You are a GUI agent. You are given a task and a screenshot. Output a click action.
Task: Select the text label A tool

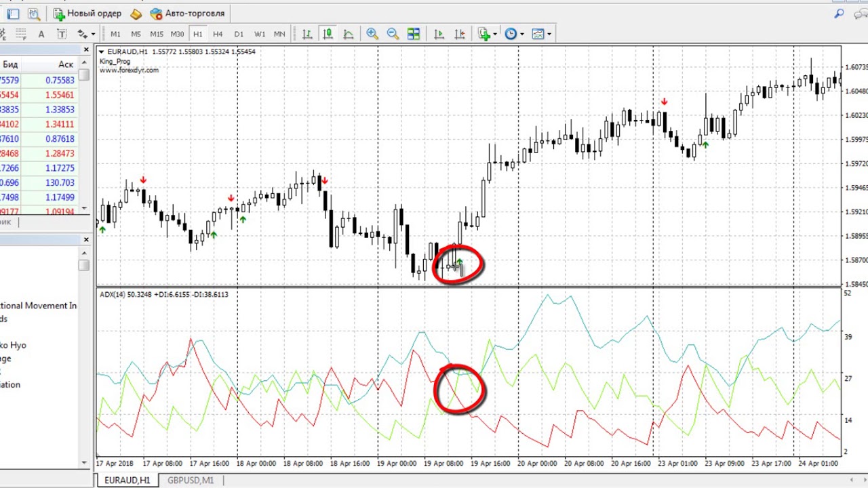tap(41, 34)
